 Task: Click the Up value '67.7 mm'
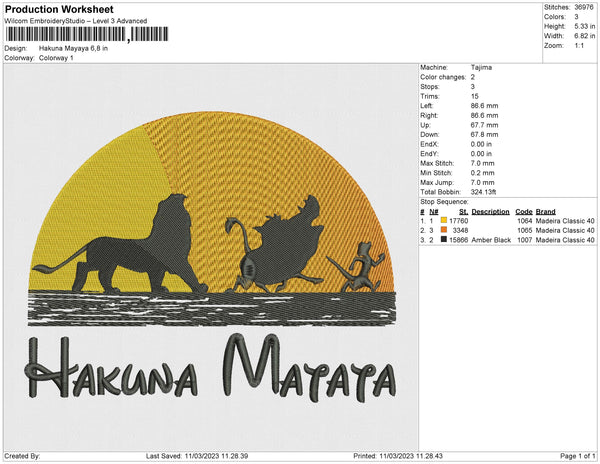[484, 125]
